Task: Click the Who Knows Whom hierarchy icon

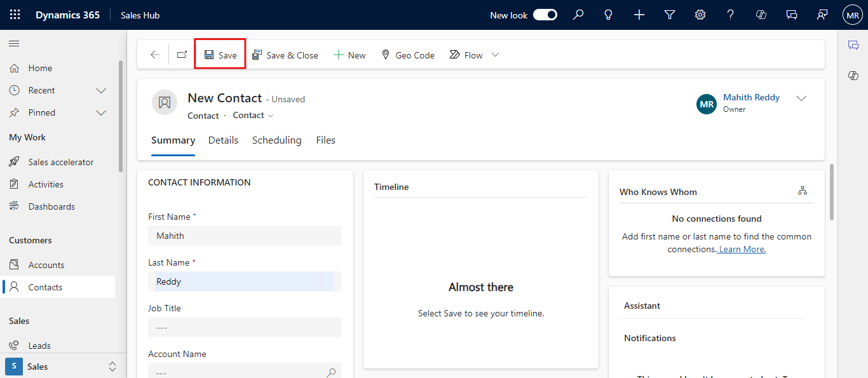Action: pos(803,191)
